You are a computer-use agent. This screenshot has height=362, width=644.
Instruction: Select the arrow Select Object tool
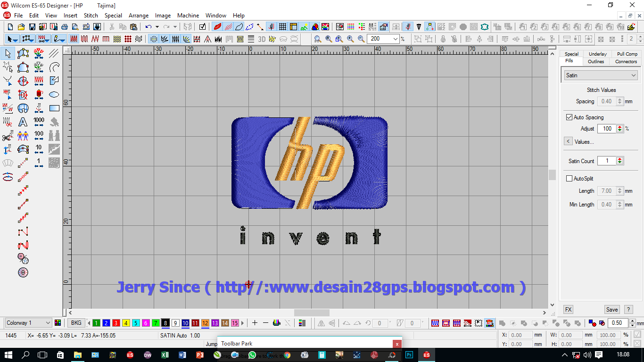click(x=8, y=54)
